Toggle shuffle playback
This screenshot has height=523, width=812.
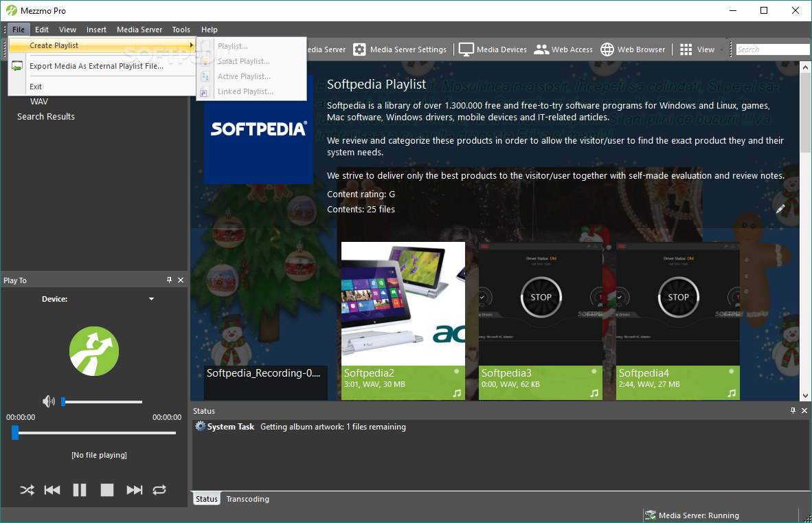(x=27, y=490)
